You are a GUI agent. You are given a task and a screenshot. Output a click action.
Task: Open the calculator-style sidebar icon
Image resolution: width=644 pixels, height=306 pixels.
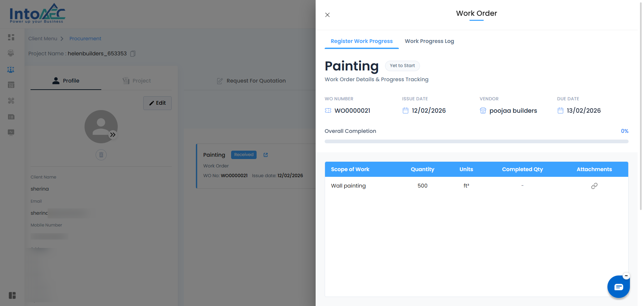tap(11, 85)
